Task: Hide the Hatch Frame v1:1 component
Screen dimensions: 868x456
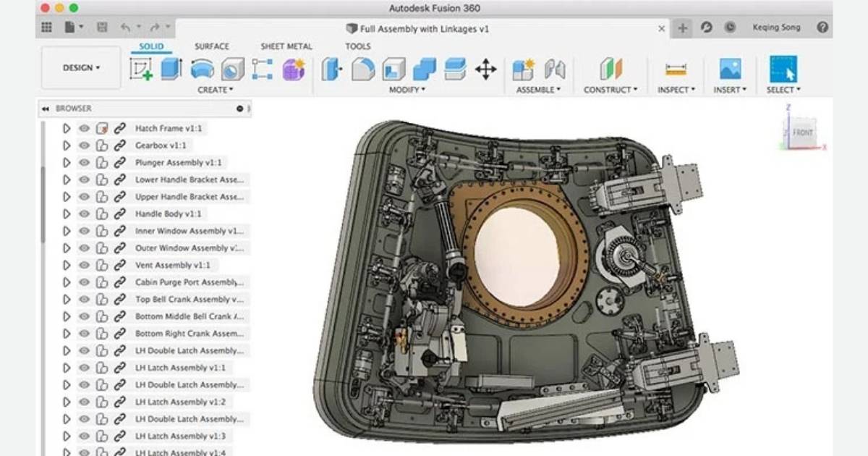Action: [x=84, y=128]
